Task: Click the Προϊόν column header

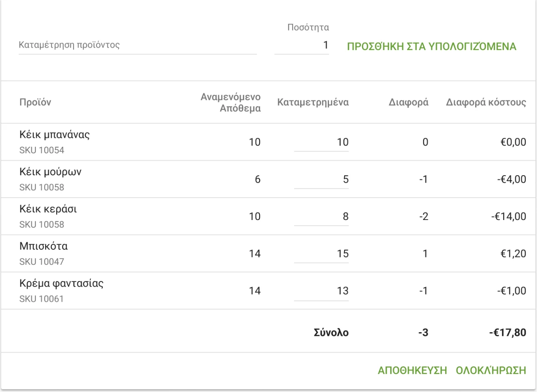Action: pyautogui.click(x=35, y=102)
